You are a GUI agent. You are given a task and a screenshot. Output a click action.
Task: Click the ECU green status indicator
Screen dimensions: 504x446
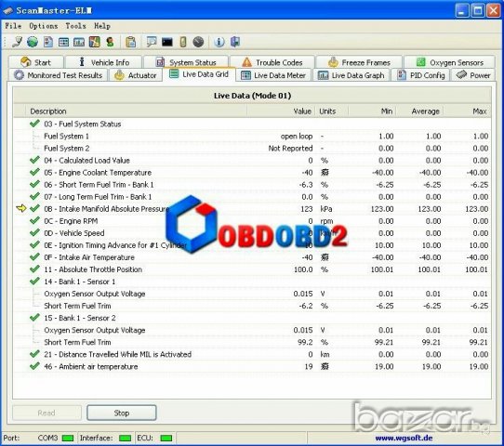coord(166,438)
